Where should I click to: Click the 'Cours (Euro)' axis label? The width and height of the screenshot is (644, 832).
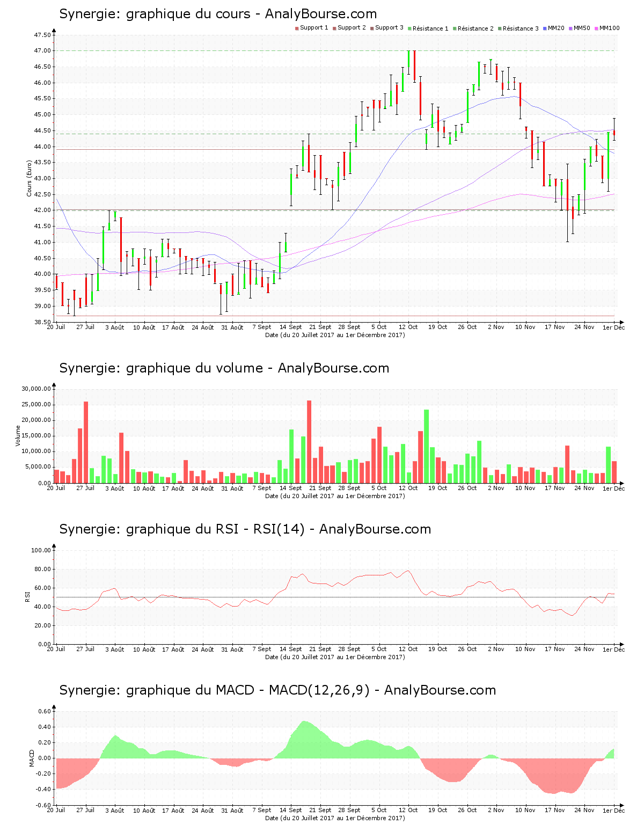coord(29,178)
